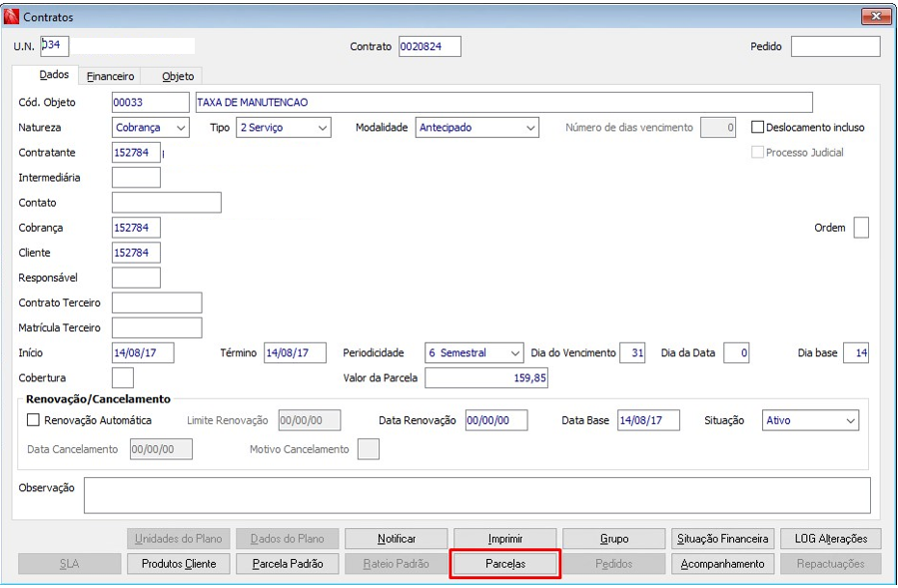This screenshot has width=898, height=588.
Task: Click the Cód. Objeto field 00033
Action: pos(150,103)
